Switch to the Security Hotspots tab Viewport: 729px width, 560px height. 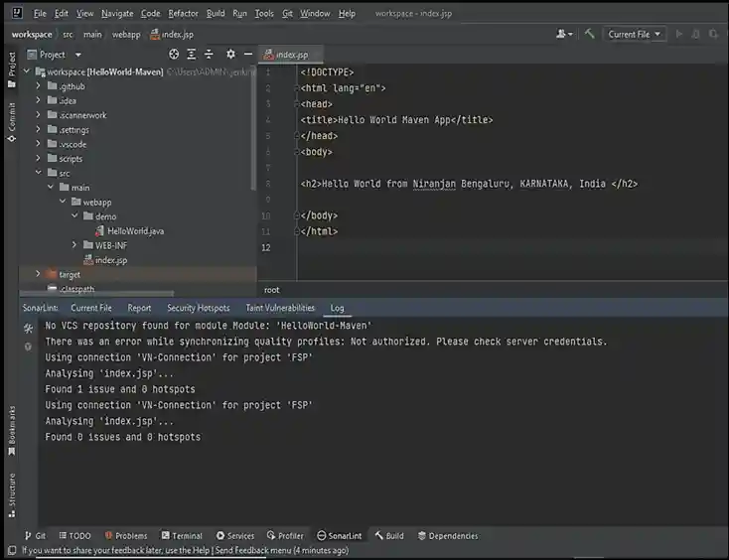point(198,308)
